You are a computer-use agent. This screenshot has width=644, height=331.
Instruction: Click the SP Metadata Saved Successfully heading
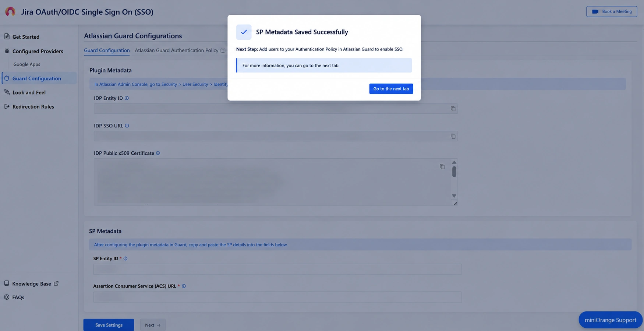coord(302,32)
